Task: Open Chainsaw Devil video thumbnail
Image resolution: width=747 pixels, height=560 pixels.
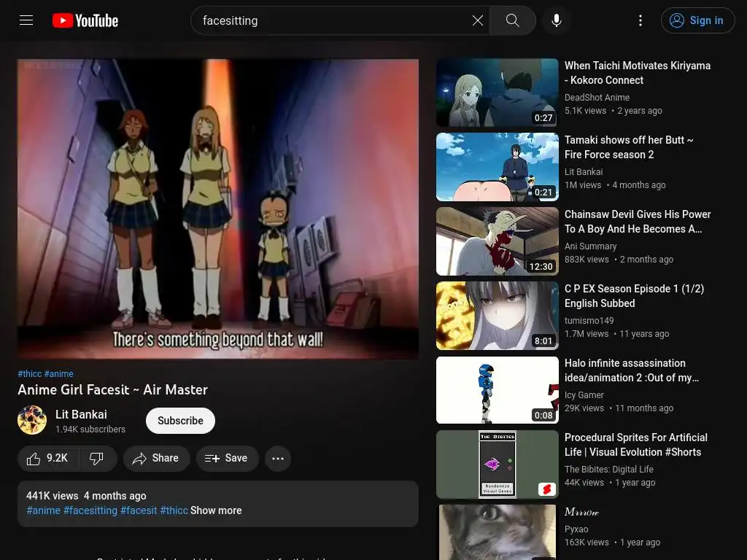Action: pos(498,241)
